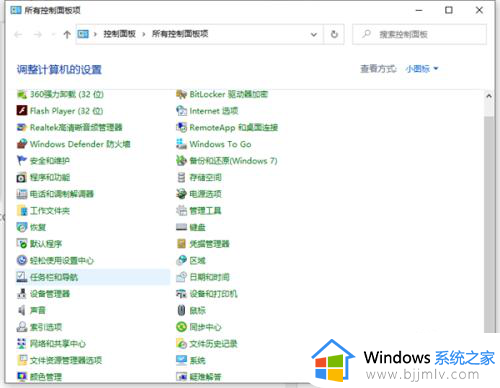Click the 控制面板 breadcrumb
The width and height of the screenshot is (500, 388).
pos(119,34)
